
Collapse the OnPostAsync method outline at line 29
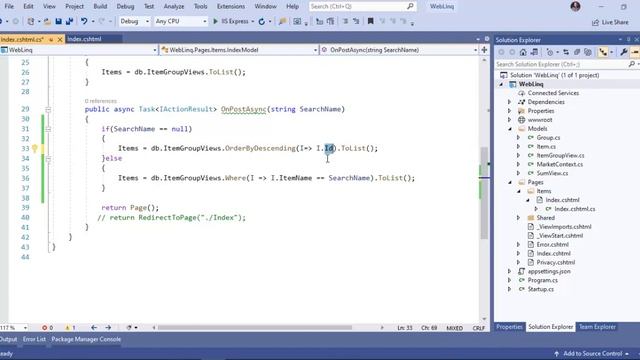pyautogui.click(x=48, y=109)
